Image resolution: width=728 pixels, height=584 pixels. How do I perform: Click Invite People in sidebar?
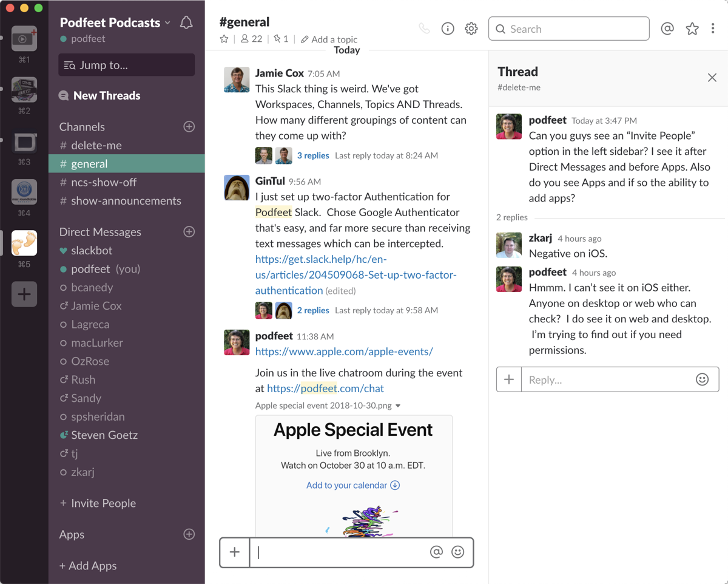click(x=98, y=503)
